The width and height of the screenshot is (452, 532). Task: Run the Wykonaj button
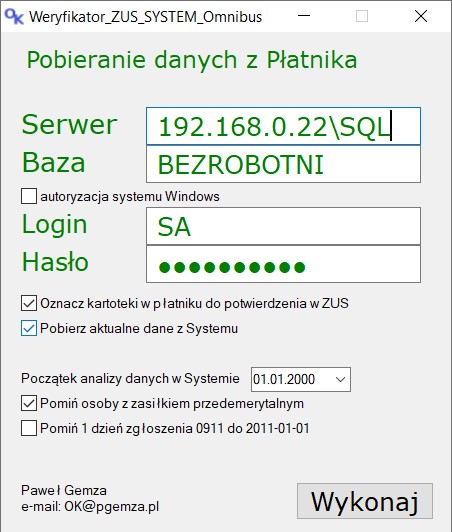click(x=365, y=501)
